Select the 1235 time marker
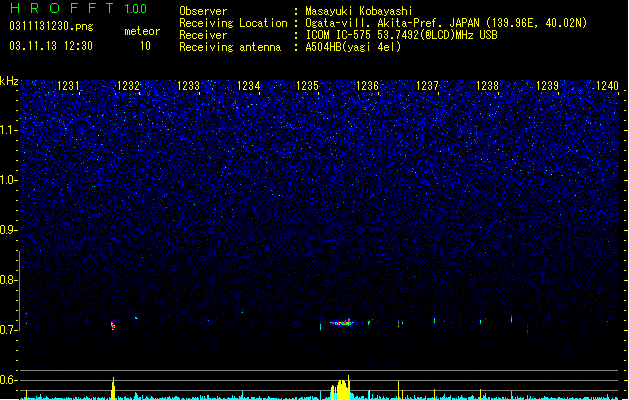 click(x=307, y=85)
